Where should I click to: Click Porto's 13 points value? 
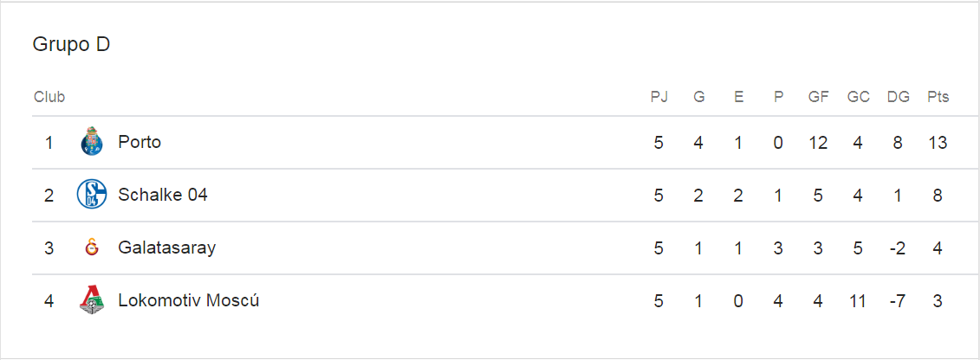click(938, 142)
